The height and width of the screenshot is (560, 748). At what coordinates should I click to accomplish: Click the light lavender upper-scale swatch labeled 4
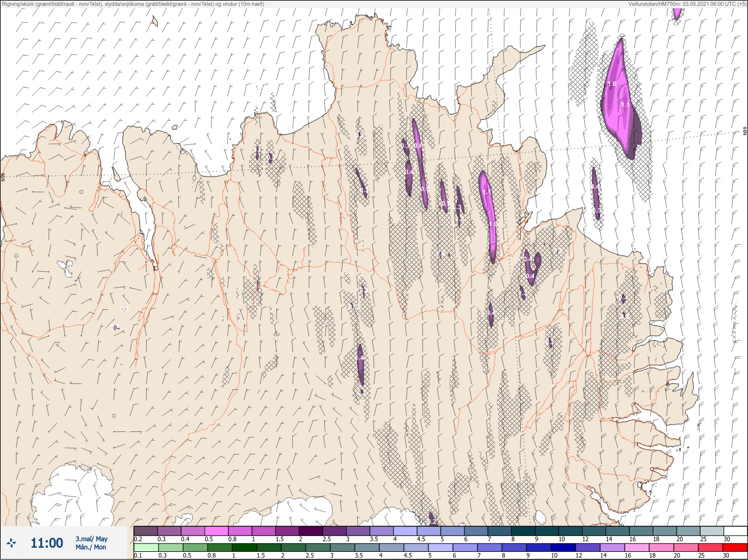406,531
